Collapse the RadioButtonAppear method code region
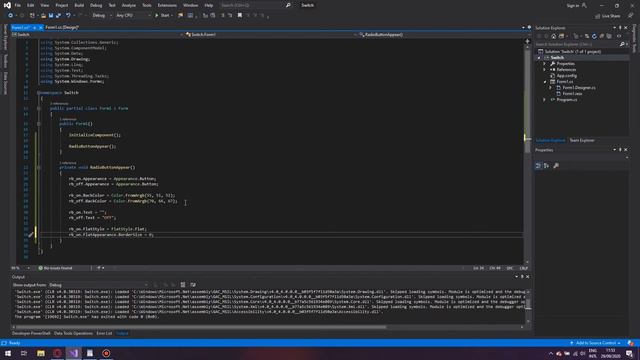640x360 pixels. tap(39, 168)
